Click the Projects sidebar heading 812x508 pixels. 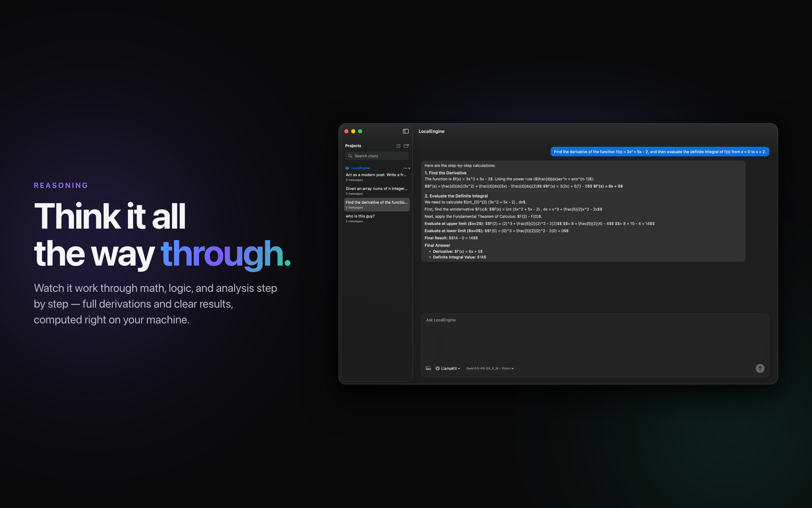[353, 146]
